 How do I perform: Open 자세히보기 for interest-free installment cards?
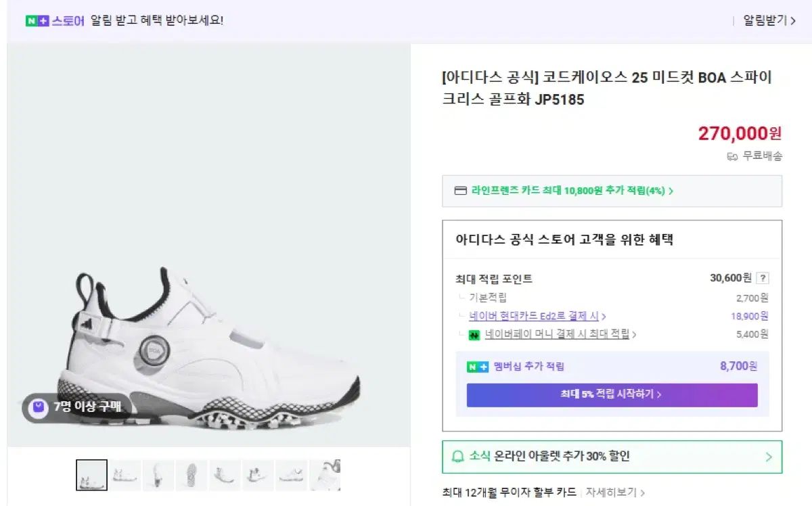pos(615,492)
